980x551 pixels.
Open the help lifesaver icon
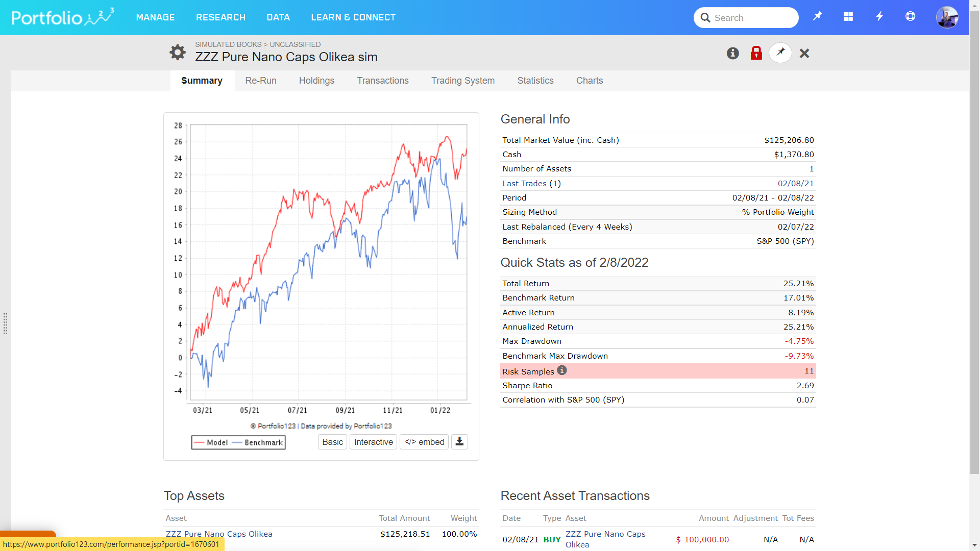tap(910, 17)
